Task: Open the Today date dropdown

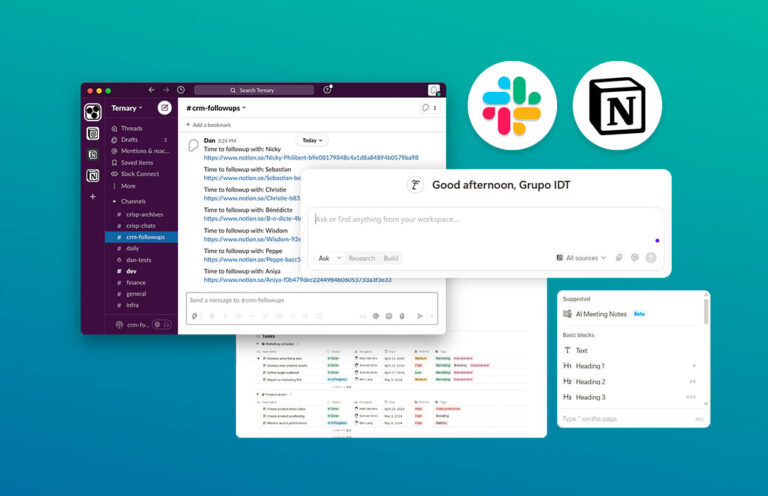Action: (311, 141)
